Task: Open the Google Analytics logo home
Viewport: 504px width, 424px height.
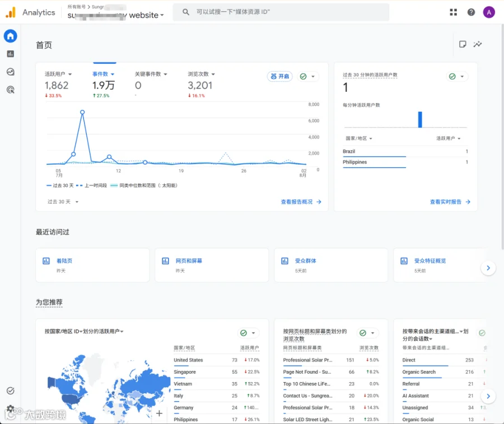Action: coord(11,12)
